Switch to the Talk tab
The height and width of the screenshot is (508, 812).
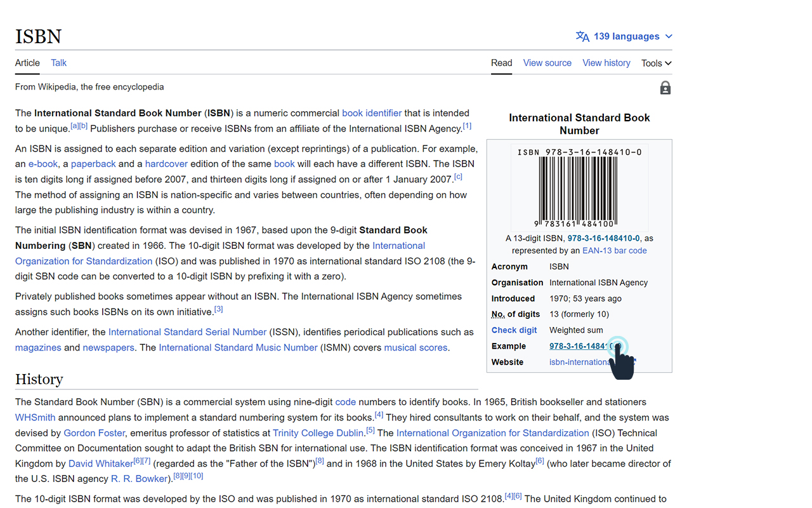coord(58,63)
